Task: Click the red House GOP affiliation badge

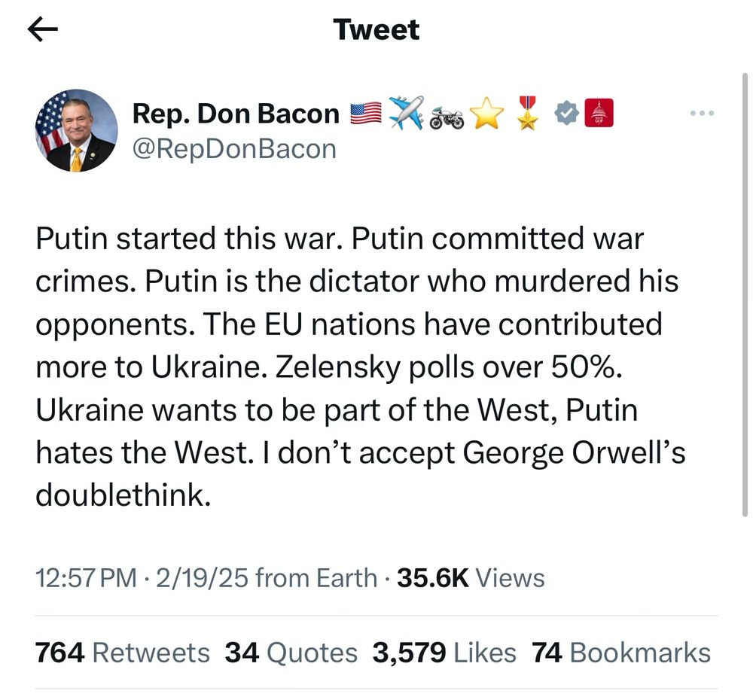Action: click(x=599, y=113)
